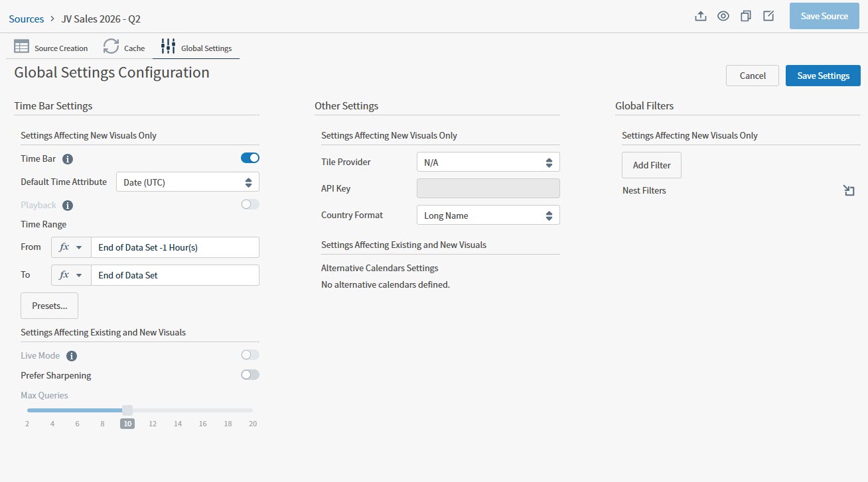Click the edit pencil icon in header
The image size is (868, 482).
(x=768, y=16)
